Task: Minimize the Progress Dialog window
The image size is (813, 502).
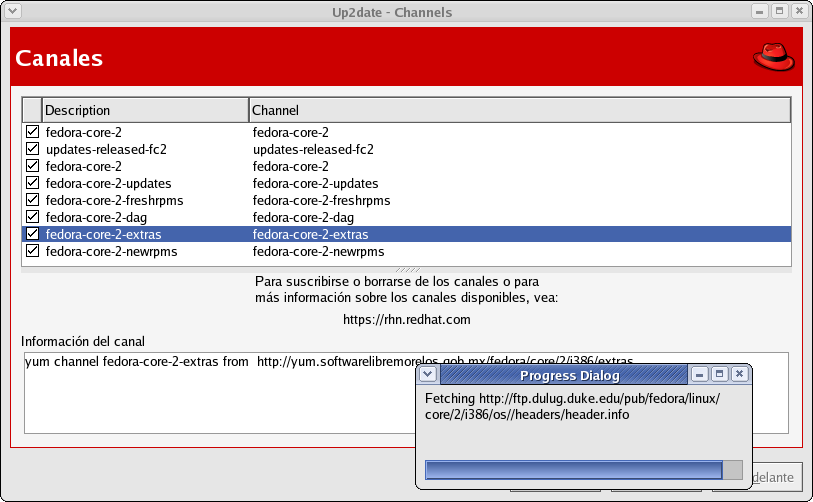Action: point(699,374)
